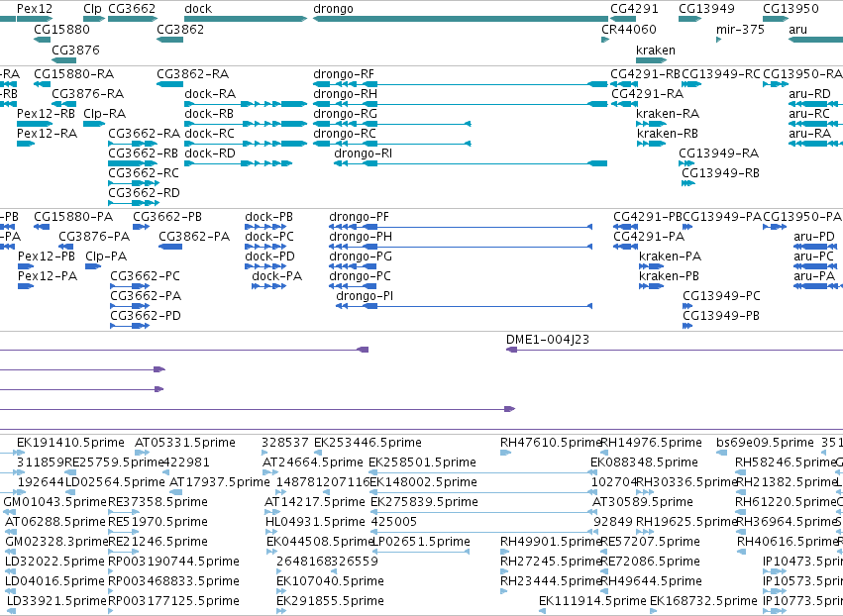This screenshot has height=616, width=843.
Task: Open the 'dock' gene label
Action: pyautogui.click(x=198, y=9)
